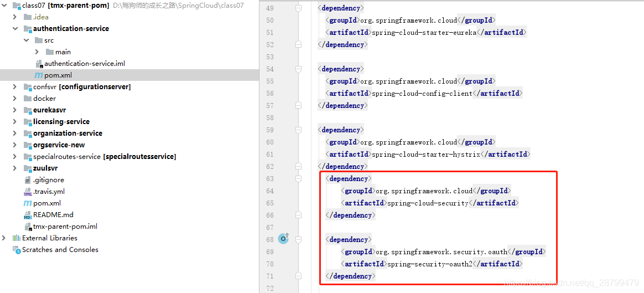Collapse the class07 project root arrow
This screenshot has width=644, height=293.
(4, 6)
